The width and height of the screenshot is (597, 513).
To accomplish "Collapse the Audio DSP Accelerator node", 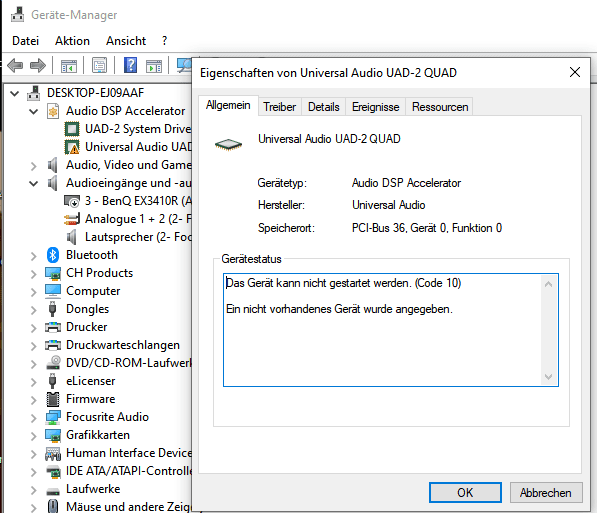I will coord(34,111).
